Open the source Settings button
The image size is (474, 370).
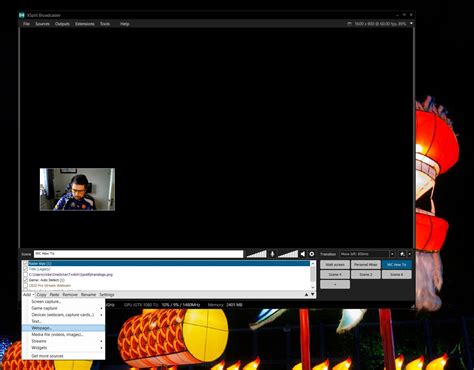pos(107,295)
